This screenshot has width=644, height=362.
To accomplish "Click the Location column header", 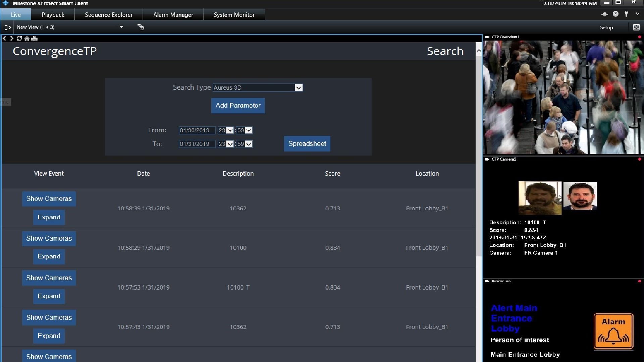I will [x=427, y=174].
